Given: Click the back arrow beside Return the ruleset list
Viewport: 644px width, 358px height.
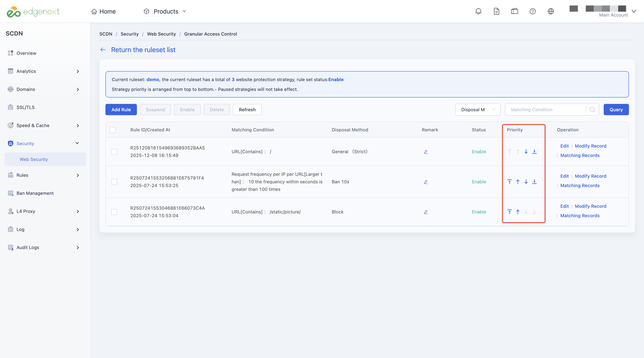Looking at the screenshot, I should coord(103,50).
